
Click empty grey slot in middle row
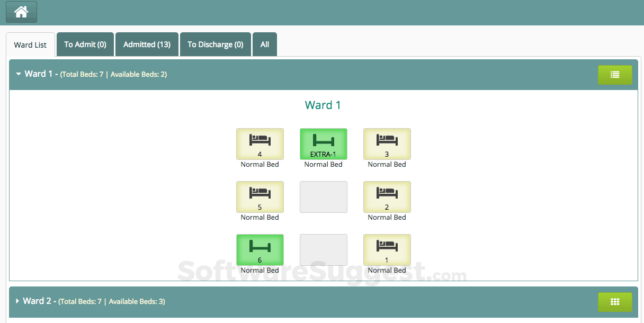coord(323,197)
